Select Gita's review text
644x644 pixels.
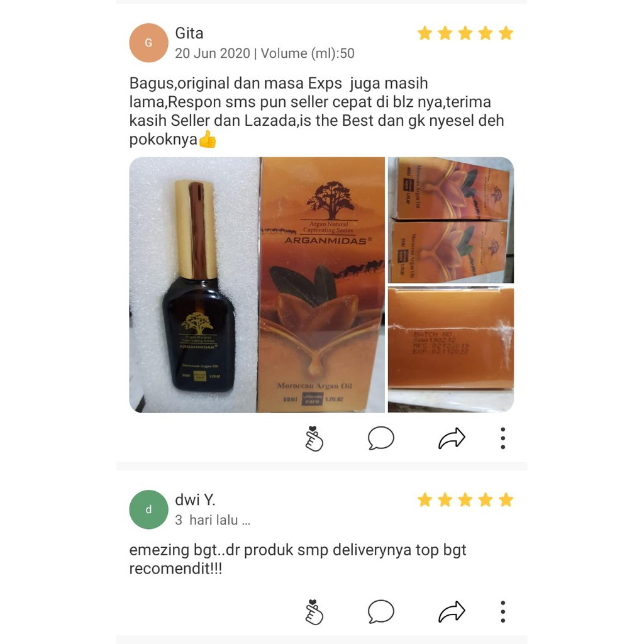click(317, 111)
